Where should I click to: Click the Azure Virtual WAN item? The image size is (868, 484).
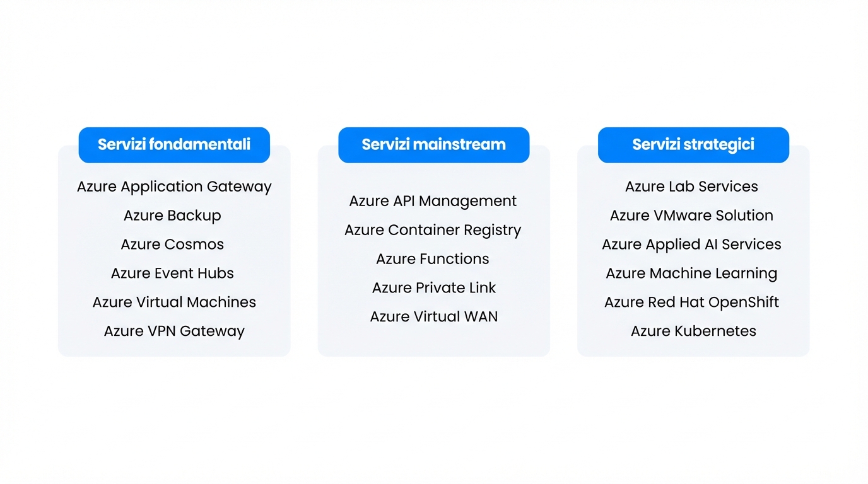tap(434, 317)
